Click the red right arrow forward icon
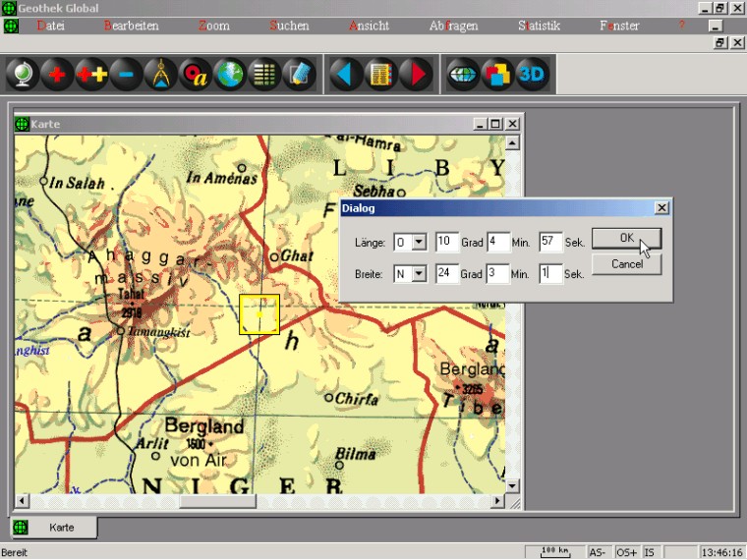747x560 pixels. tap(415, 75)
